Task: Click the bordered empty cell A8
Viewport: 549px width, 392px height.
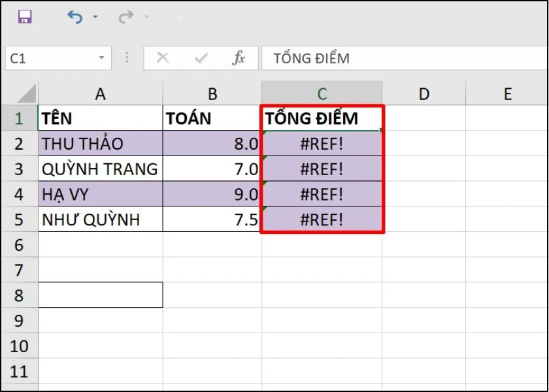Action: 101,295
